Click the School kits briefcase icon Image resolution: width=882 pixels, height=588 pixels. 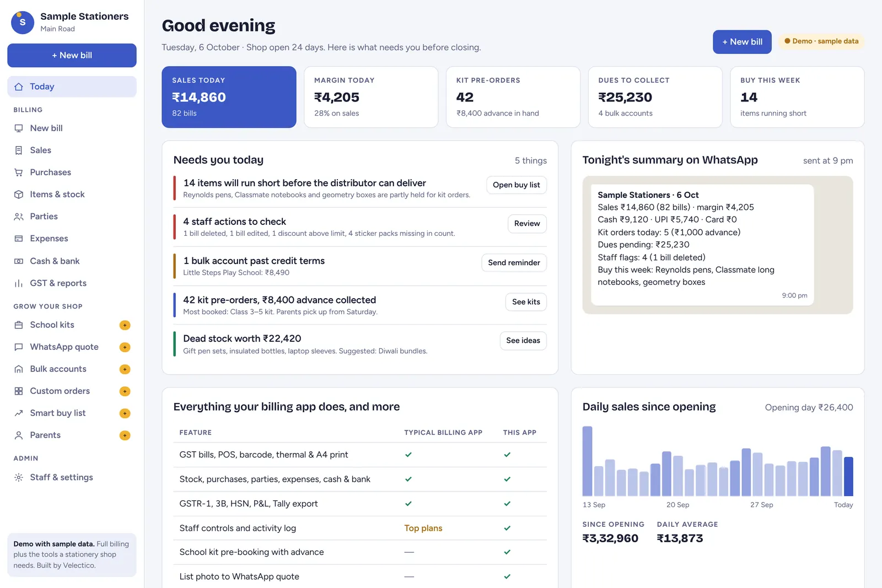click(19, 325)
